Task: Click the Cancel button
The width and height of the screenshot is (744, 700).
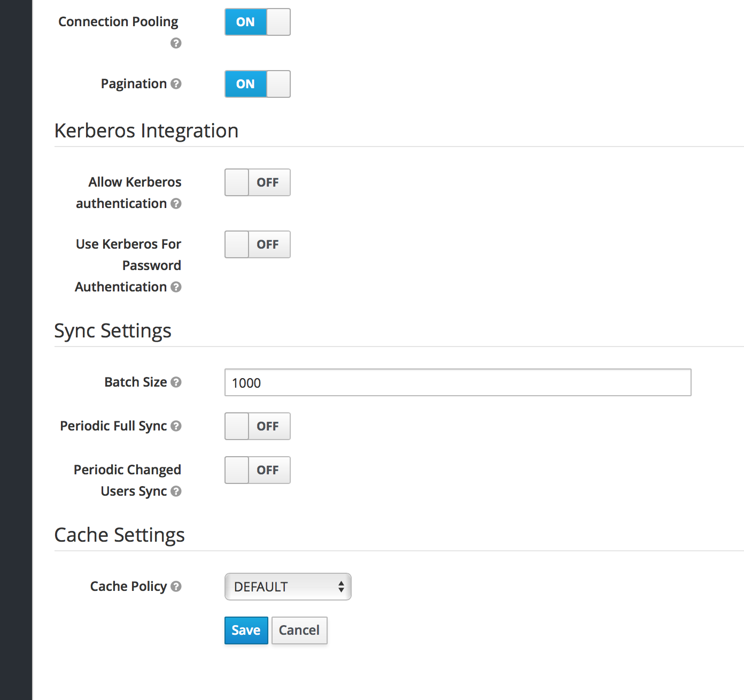Action: pyautogui.click(x=299, y=630)
